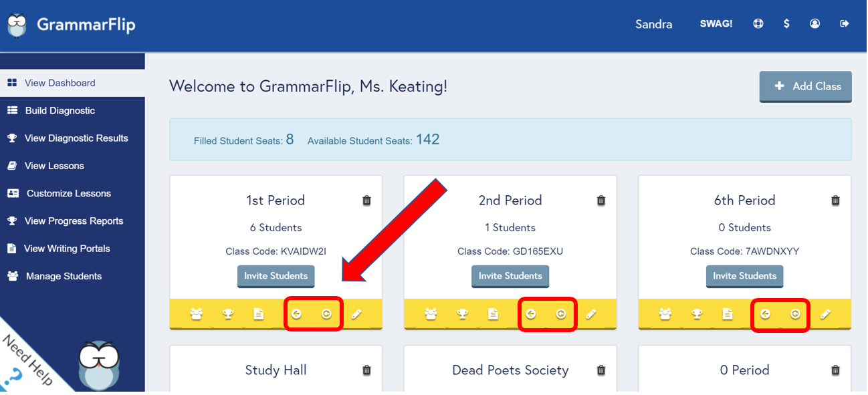Image resolution: width=868 pixels, height=395 pixels.
Task: Open View Diagnostic Results in sidebar
Action: tap(72, 138)
